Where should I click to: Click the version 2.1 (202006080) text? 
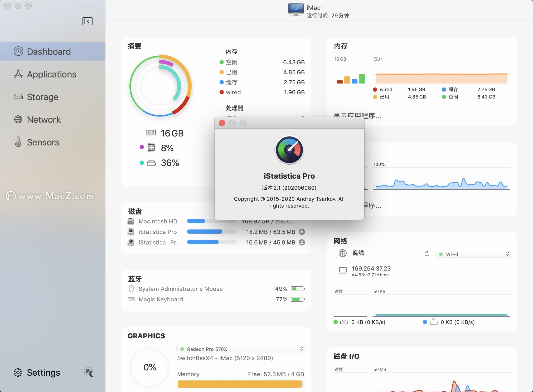[x=289, y=188]
